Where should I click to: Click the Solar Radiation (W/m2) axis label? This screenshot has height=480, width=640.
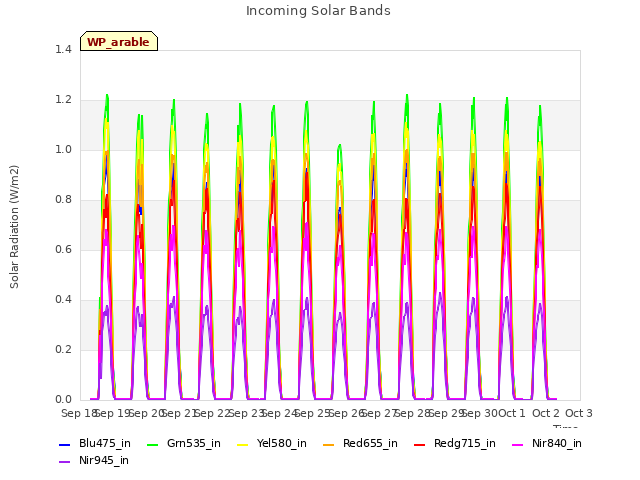point(14,227)
